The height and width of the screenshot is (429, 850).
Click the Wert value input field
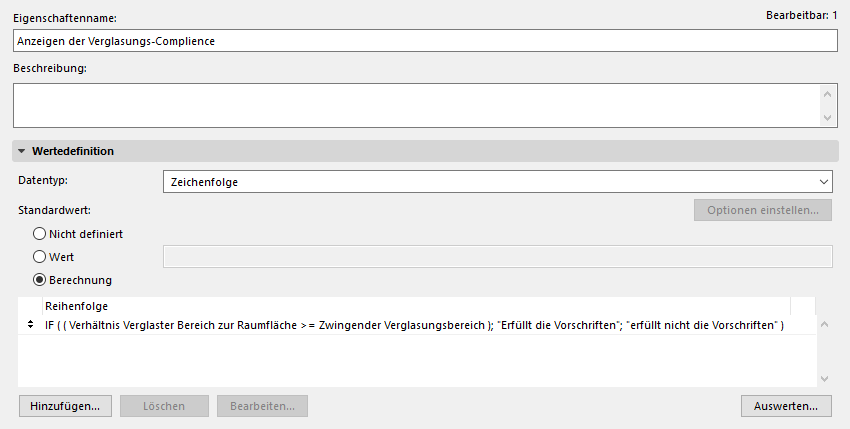click(497, 257)
